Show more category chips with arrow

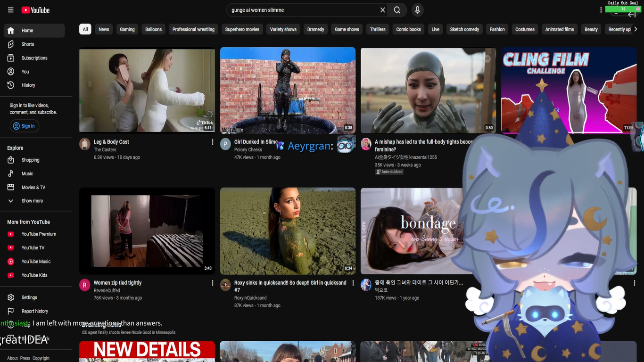(x=635, y=29)
